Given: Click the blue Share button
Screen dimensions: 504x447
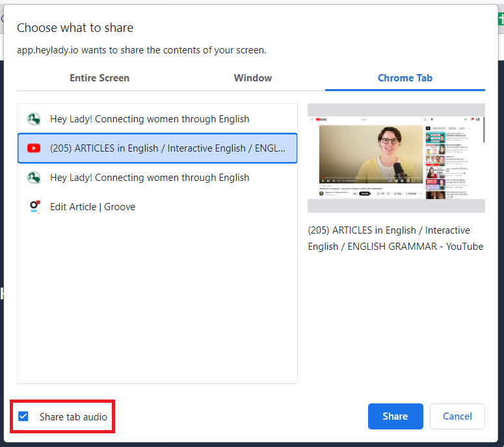Looking at the screenshot, I should point(395,416).
